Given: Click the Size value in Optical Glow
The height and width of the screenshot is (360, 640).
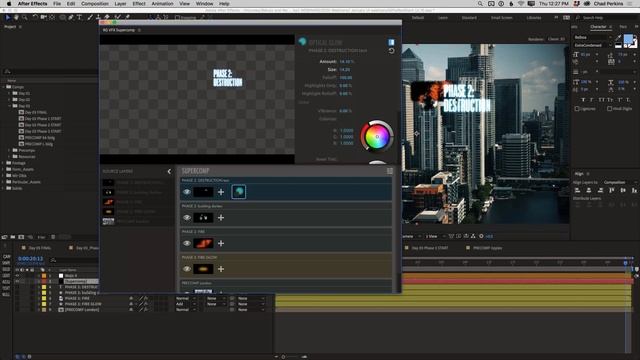Looking at the screenshot, I should (344, 70).
